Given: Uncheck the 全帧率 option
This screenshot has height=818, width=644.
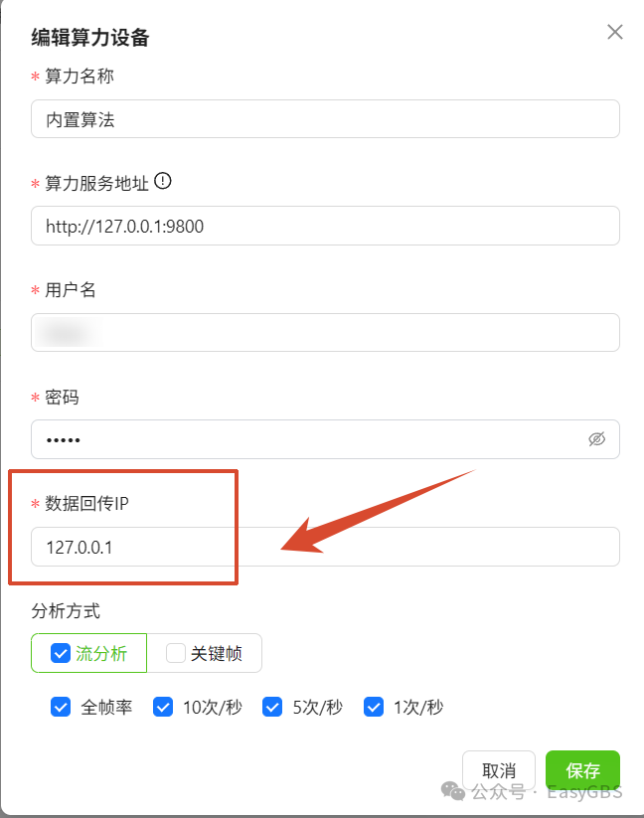Looking at the screenshot, I should coord(61,708).
